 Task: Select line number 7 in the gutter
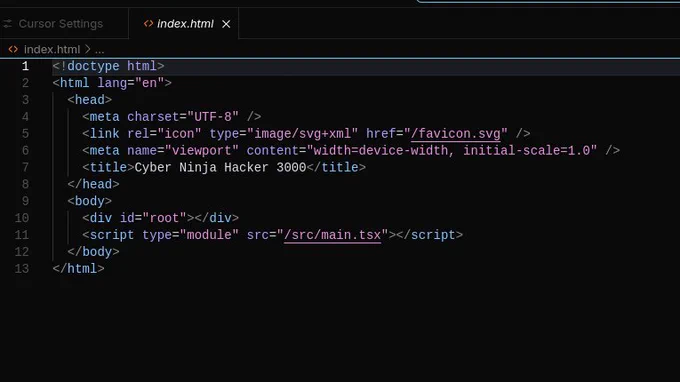coord(25,168)
